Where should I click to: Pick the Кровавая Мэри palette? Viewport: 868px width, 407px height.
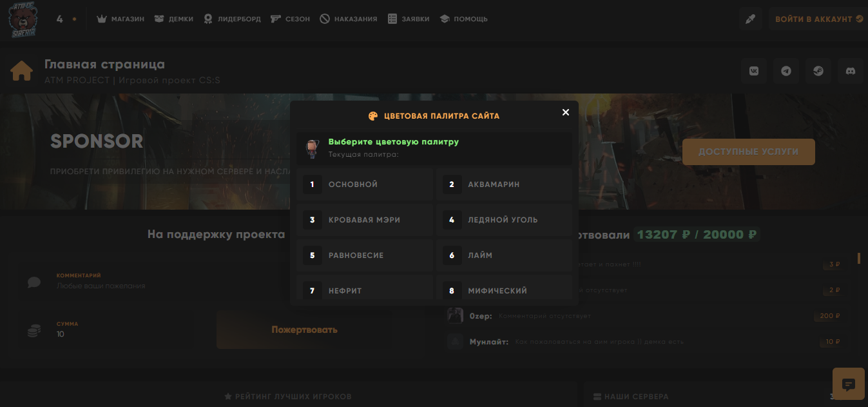pos(365,220)
